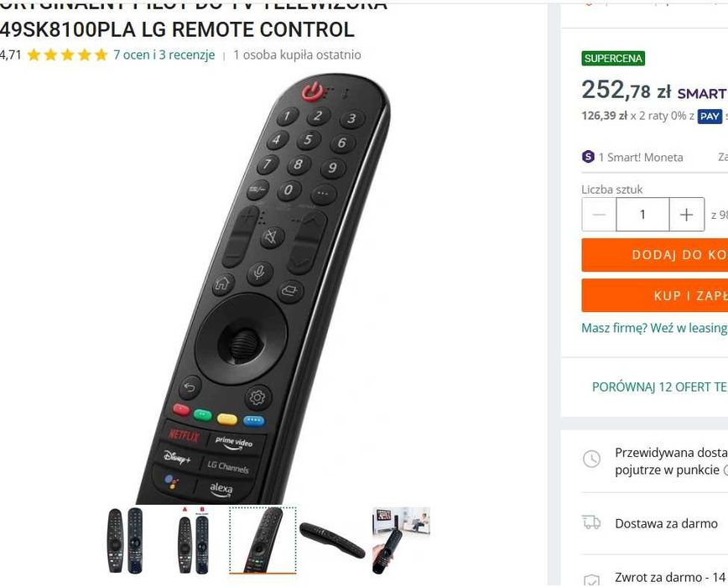
Task: Click the blue PAY badge icon
Action: click(x=710, y=116)
